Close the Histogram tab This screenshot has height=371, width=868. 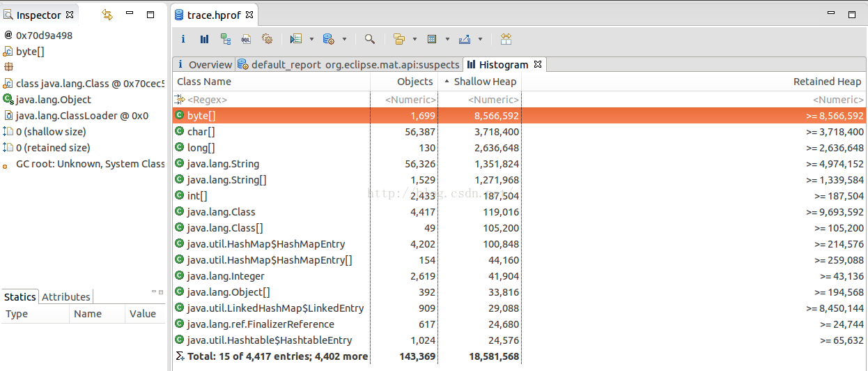pyautogui.click(x=537, y=64)
